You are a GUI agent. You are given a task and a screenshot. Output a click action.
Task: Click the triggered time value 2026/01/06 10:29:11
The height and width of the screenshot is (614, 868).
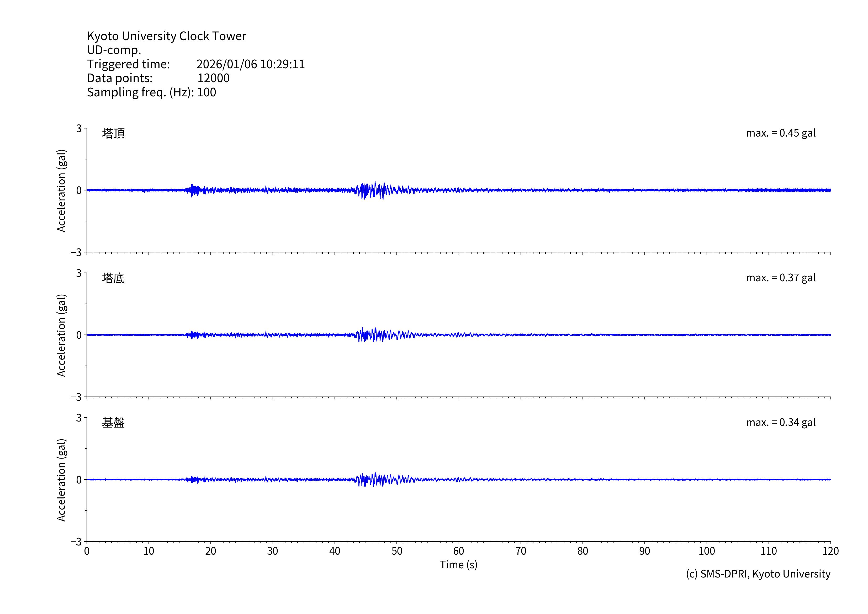(x=250, y=64)
